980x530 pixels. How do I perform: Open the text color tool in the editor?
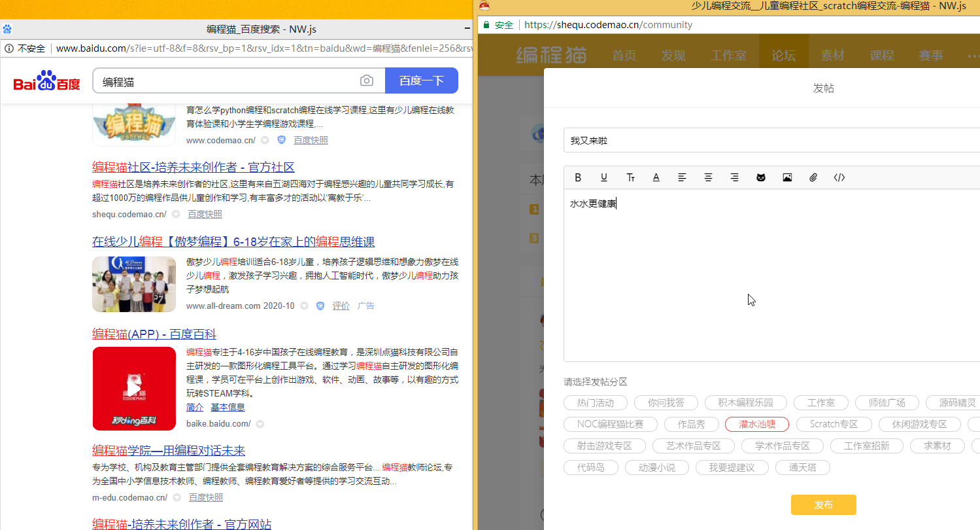656,177
